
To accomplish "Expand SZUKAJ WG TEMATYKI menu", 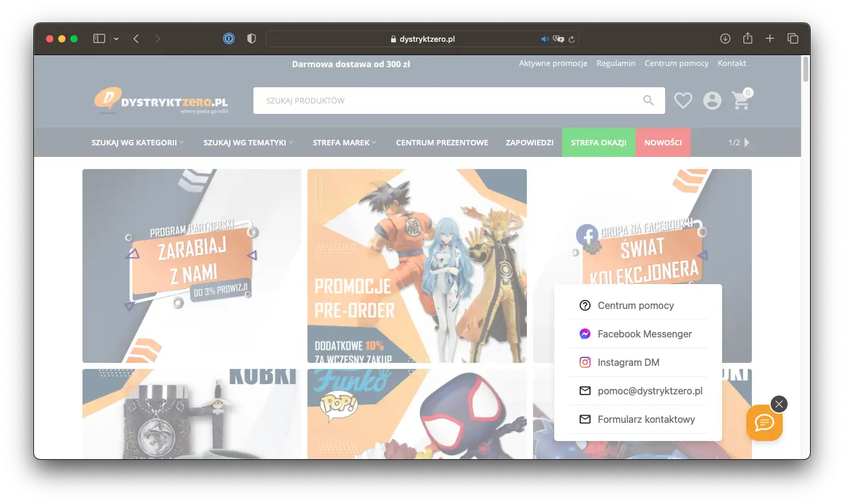I will (248, 142).
